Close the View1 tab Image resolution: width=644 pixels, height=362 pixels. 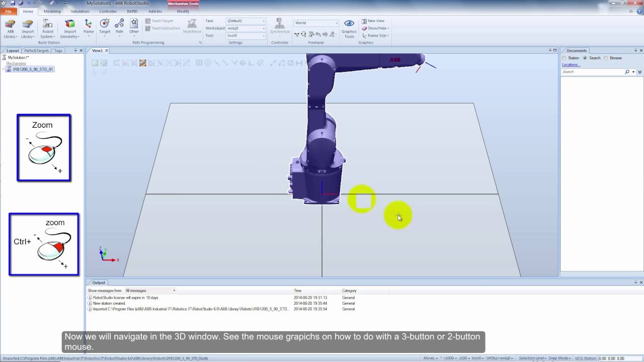[107, 50]
